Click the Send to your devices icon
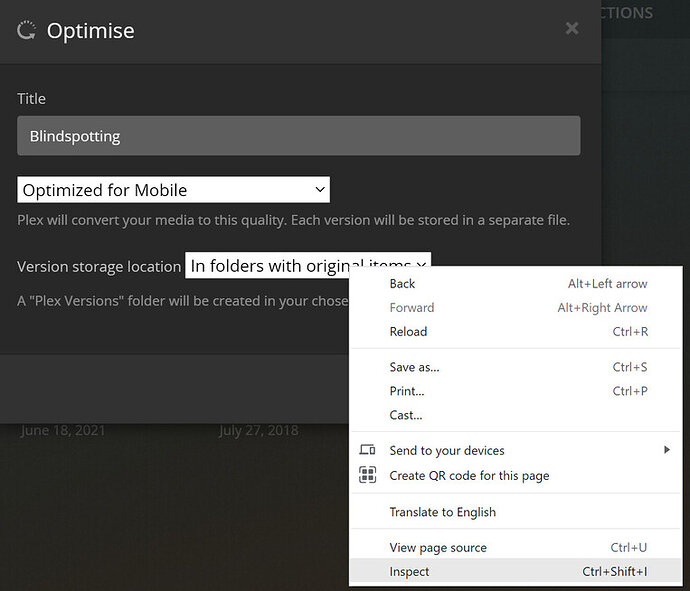The width and height of the screenshot is (690, 591). tap(367, 450)
